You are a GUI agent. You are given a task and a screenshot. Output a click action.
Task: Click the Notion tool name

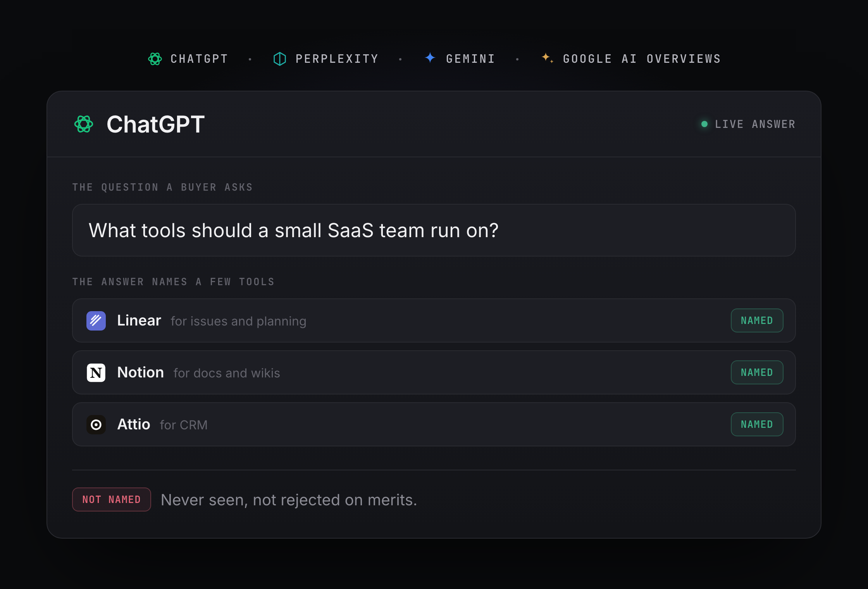pos(140,372)
